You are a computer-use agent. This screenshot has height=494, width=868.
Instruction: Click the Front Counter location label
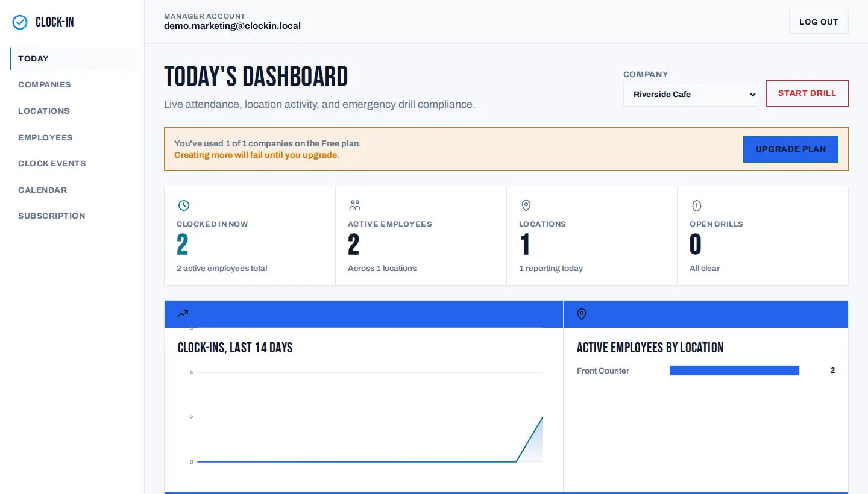(603, 370)
